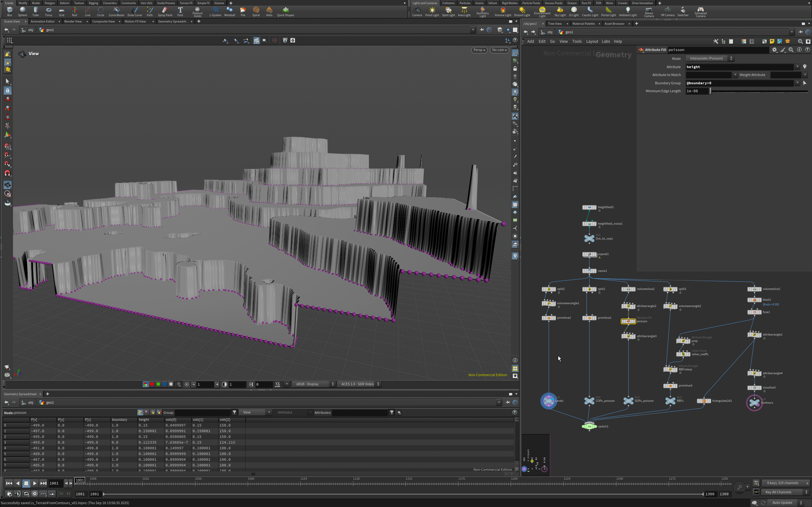Open the Labs menu in network editor
The image size is (812, 507).
[606, 42]
